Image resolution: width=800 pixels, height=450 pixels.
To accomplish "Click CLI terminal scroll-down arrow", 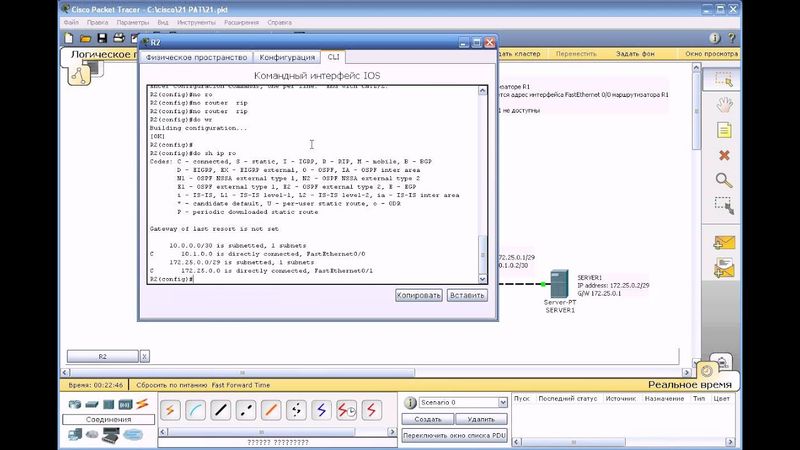I will tap(482, 279).
